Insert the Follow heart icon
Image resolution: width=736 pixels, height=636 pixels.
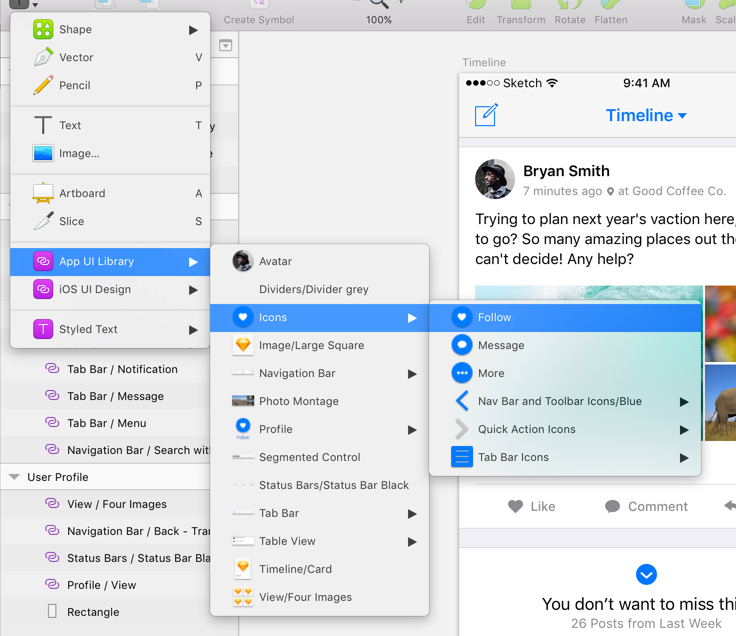(565, 317)
